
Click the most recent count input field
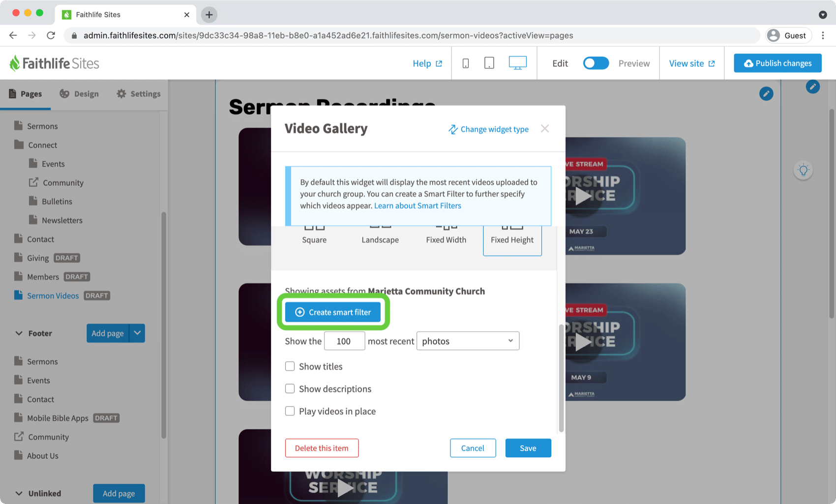pyautogui.click(x=344, y=341)
